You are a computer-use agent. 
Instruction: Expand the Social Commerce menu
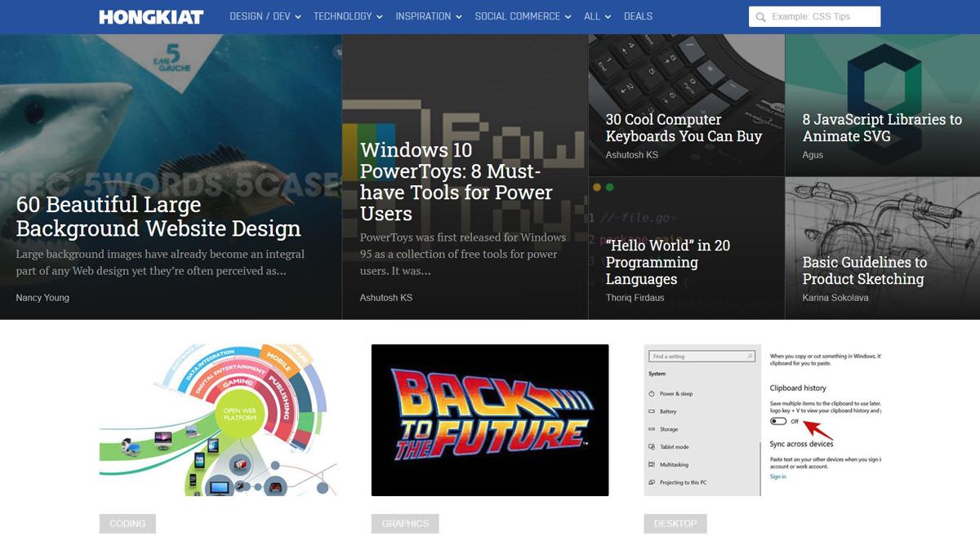pos(523,16)
